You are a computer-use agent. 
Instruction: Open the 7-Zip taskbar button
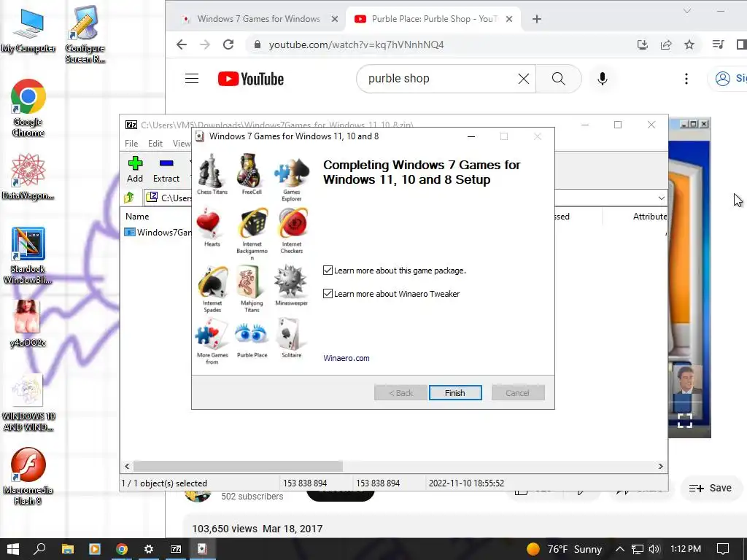pyautogui.click(x=176, y=549)
